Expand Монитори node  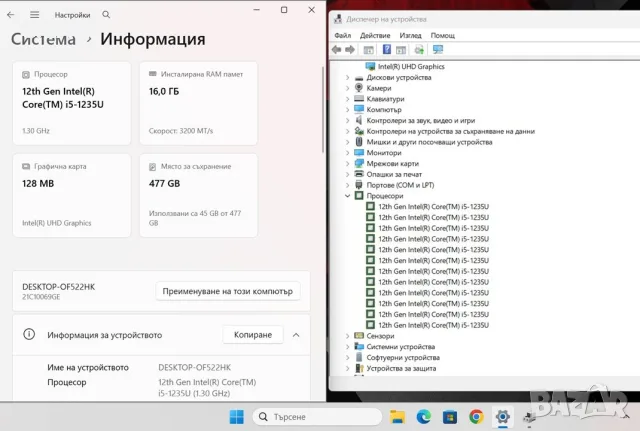347,153
